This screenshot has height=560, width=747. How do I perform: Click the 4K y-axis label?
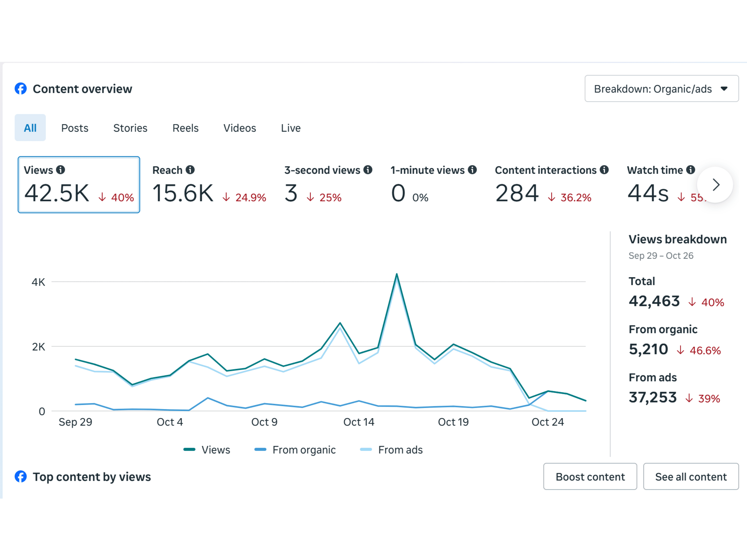pyautogui.click(x=38, y=282)
